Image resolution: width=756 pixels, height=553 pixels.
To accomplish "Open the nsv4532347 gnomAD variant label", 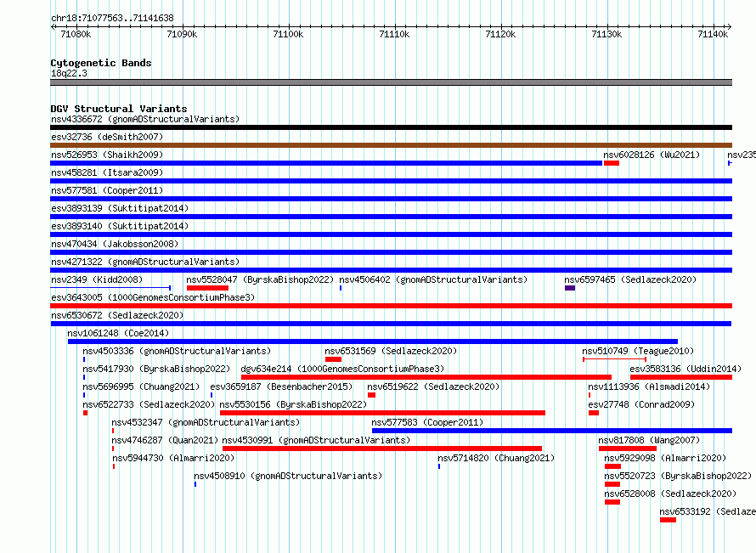I will [x=206, y=422].
